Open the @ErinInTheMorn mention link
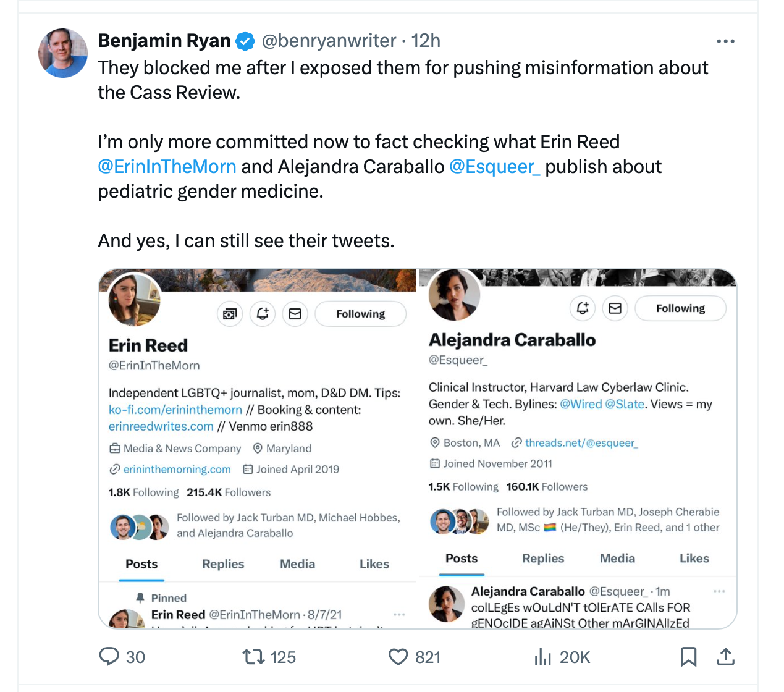Screen dimensions: 784x692 (167, 167)
